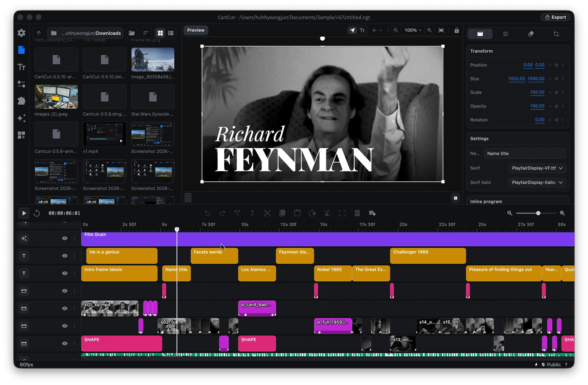Play the timeline
588x385 pixels.
pos(24,213)
